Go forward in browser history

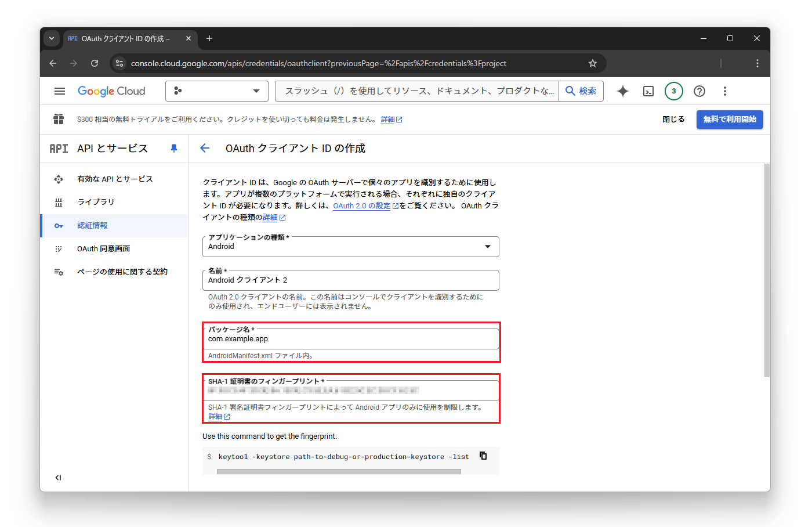click(74, 63)
